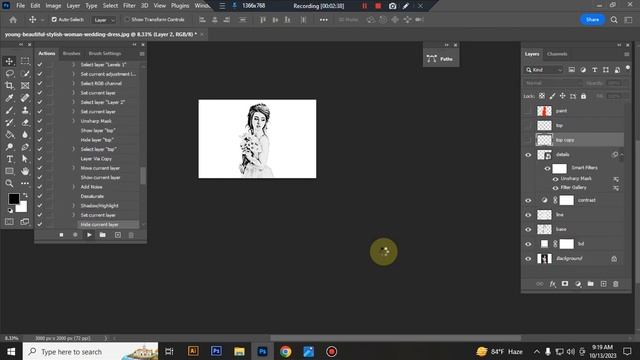Image resolution: width=640 pixels, height=360 pixels.
Task: Hide the 'details' layer visibility
Action: 528,155
